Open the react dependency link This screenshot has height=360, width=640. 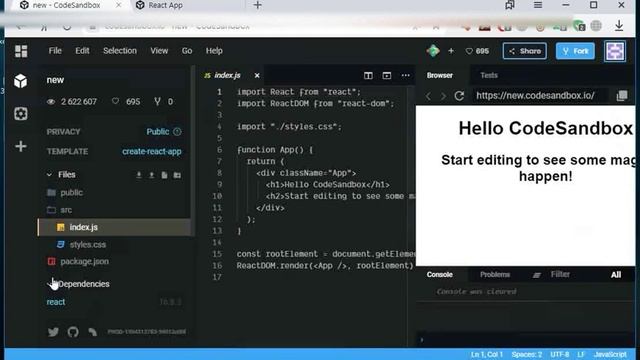(x=56, y=302)
